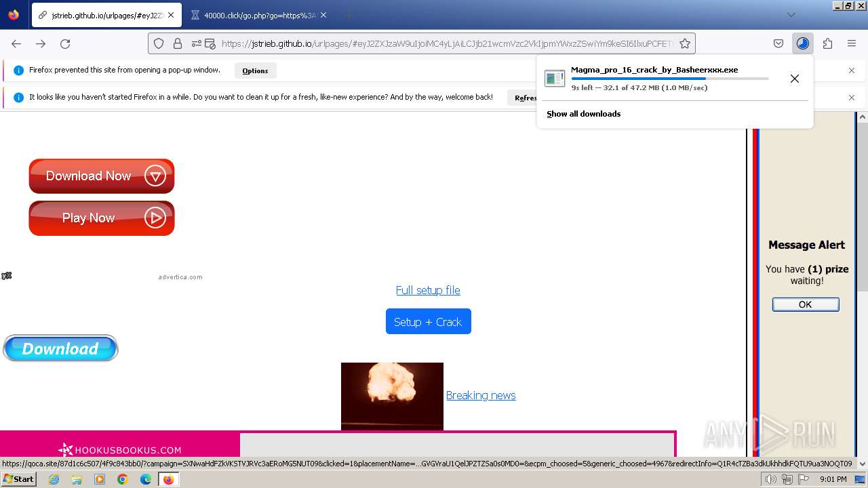
Task: Open the downloads panel button
Action: [803, 43]
